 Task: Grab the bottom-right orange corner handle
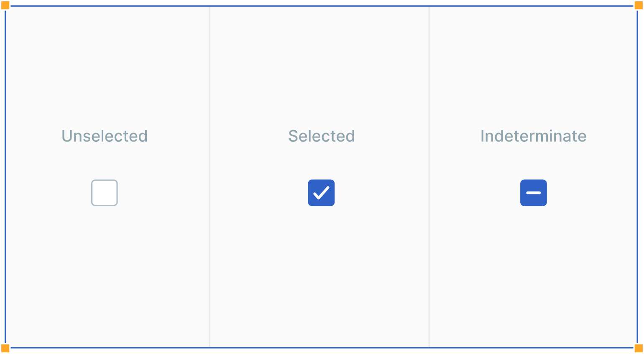[x=639, y=348]
